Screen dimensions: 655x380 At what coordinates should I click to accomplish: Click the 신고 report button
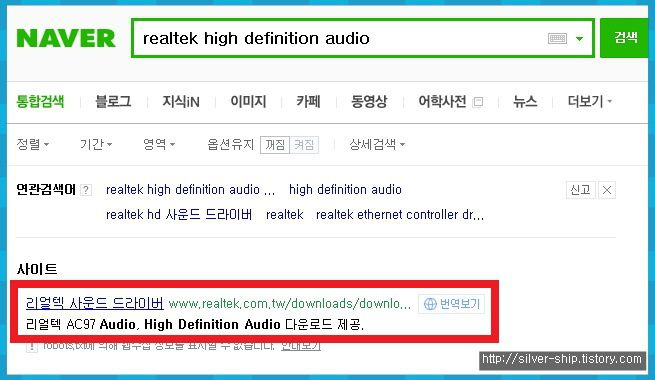coord(581,190)
